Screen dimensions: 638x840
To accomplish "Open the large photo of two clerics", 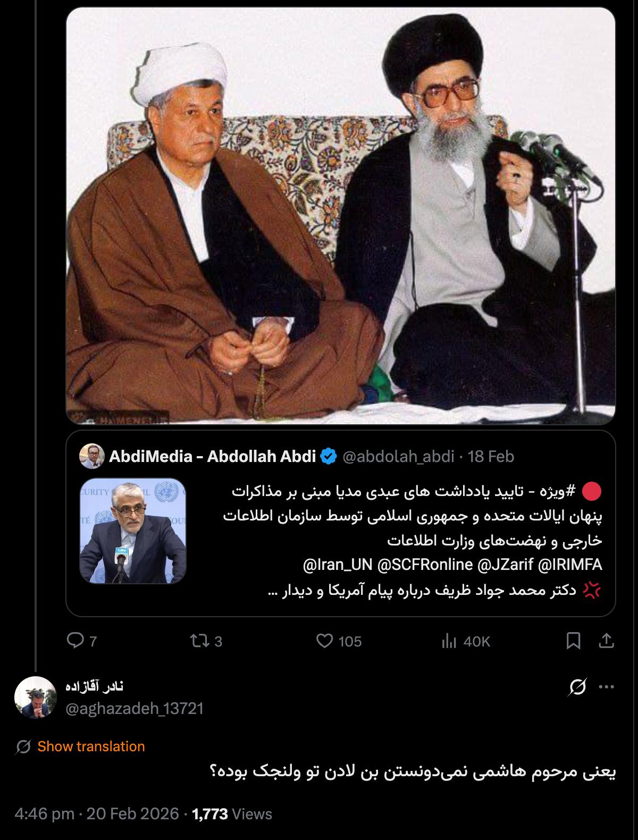I will [341, 215].
